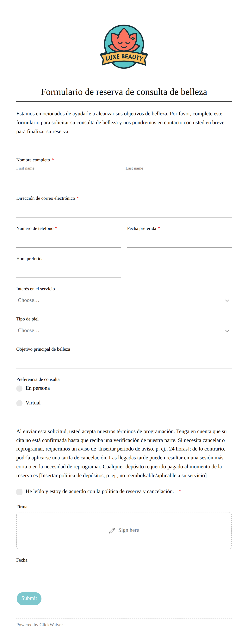Click the Fecha field below the signature

pyautogui.click(x=50, y=572)
